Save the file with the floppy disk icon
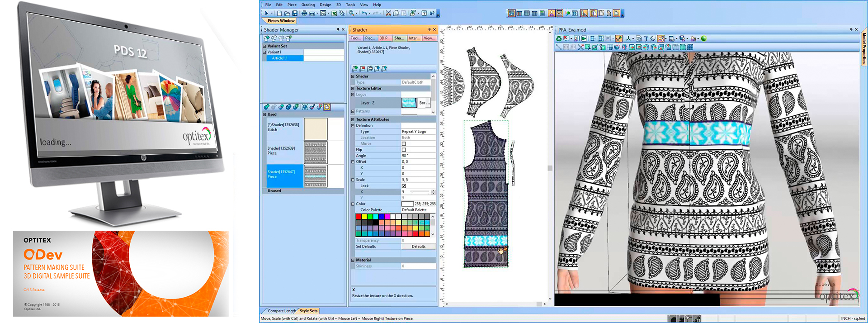 [x=295, y=14]
